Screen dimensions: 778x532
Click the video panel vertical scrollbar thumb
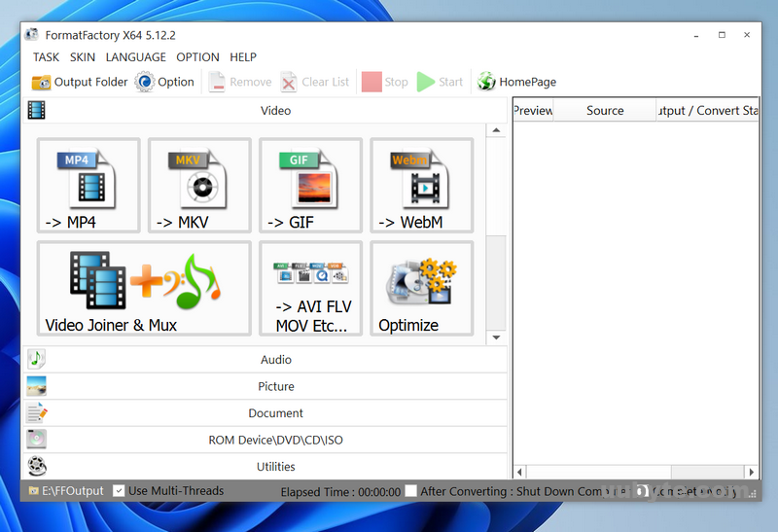pos(496,282)
